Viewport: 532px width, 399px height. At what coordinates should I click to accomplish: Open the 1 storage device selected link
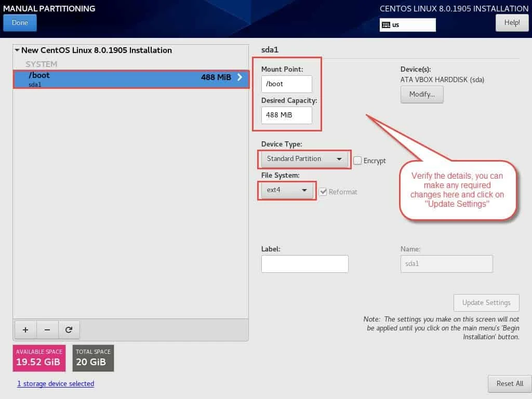click(56, 383)
